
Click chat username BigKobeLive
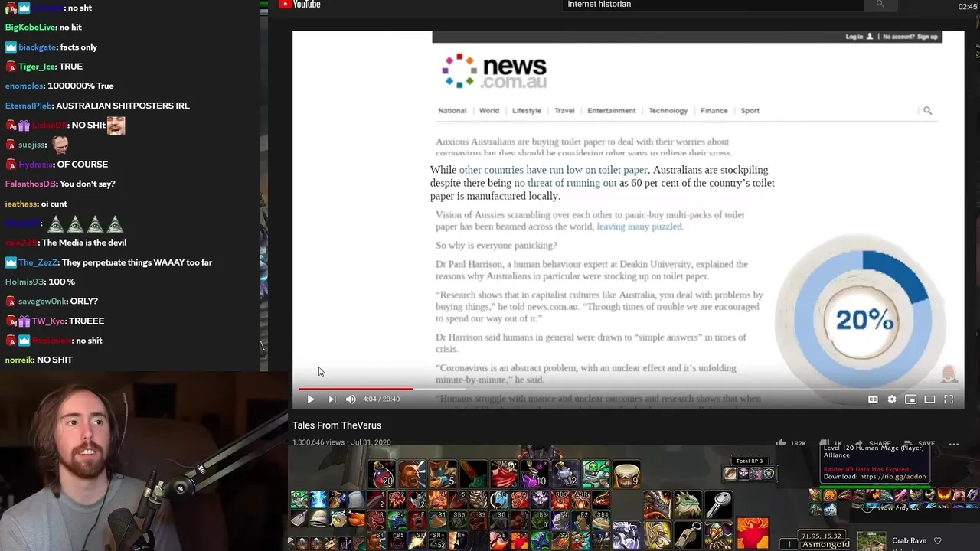(x=31, y=28)
